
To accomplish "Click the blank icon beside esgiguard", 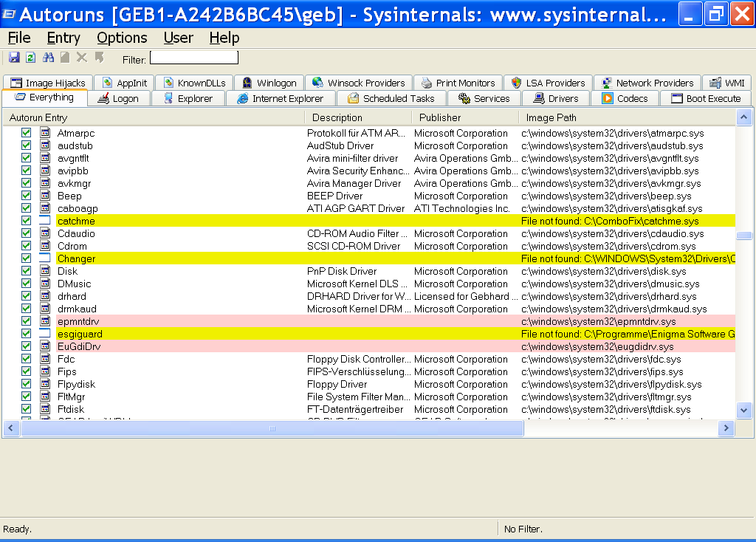I will (x=45, y=333).
